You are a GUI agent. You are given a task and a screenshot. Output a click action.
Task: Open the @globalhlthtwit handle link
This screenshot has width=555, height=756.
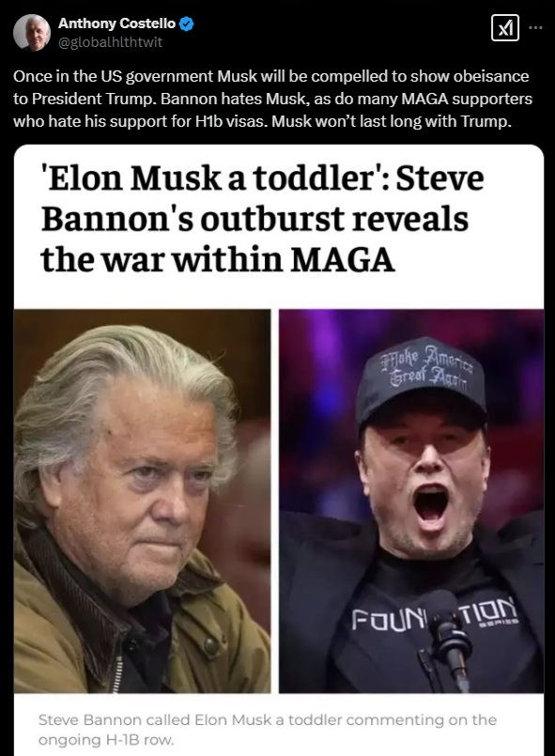110,42
